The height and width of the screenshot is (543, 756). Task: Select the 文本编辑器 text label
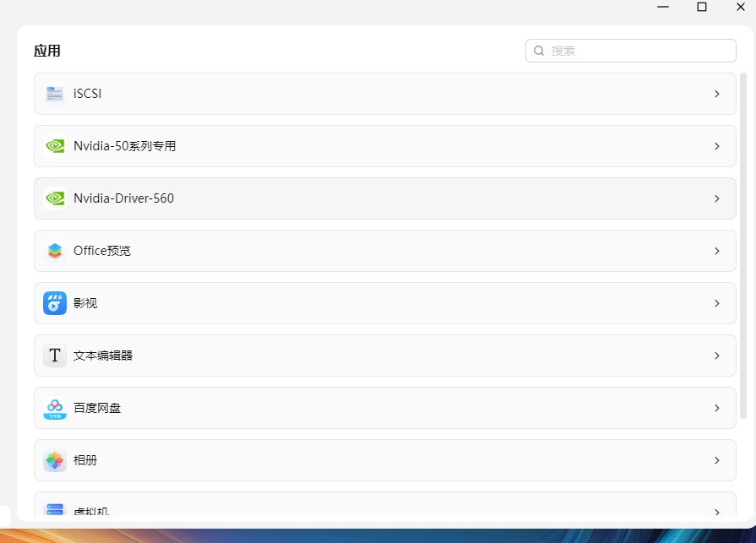(x=103, y=356)
